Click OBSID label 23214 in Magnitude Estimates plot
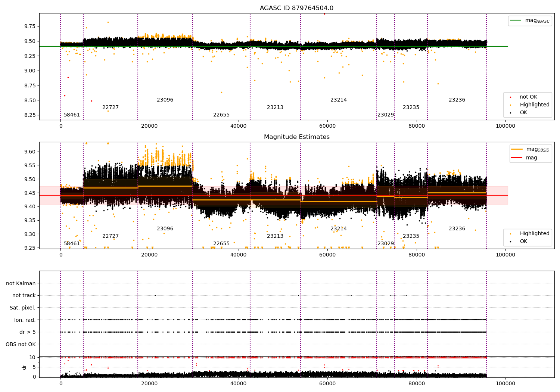The width and height of the screenshot is (560, 392). (339, 229)
